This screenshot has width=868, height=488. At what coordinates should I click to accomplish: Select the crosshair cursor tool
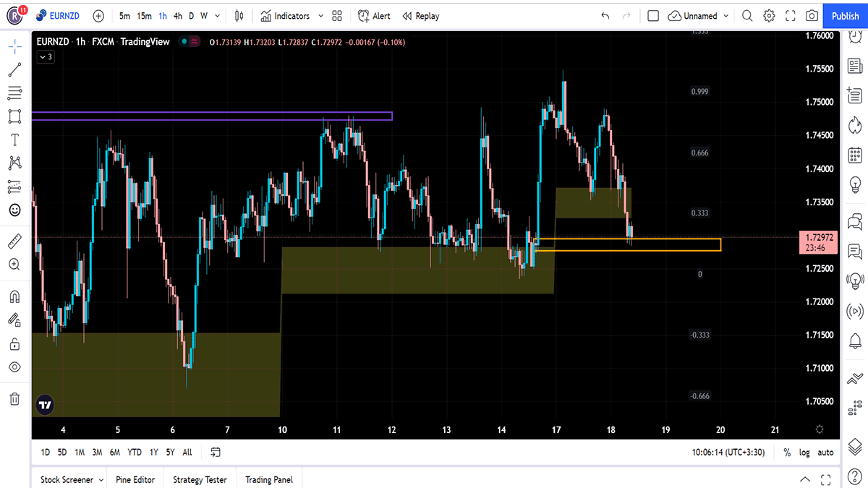click(14, 47)
